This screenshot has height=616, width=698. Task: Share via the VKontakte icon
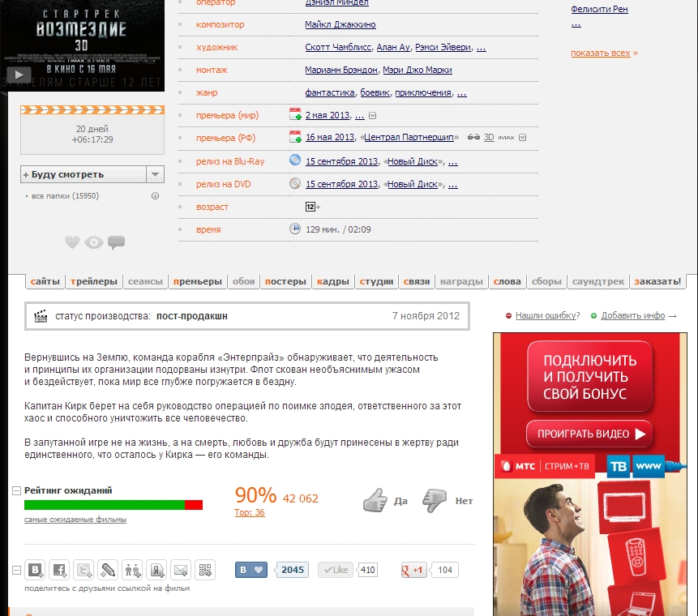point(36,570)
